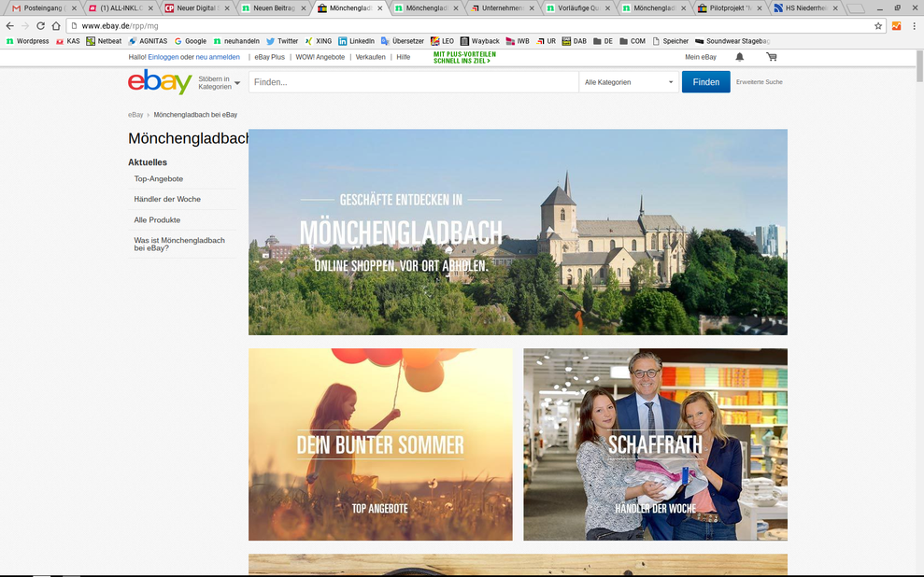Open eBay notifications bell
This screenshot has height=577, width=924.
pos(740,57)
